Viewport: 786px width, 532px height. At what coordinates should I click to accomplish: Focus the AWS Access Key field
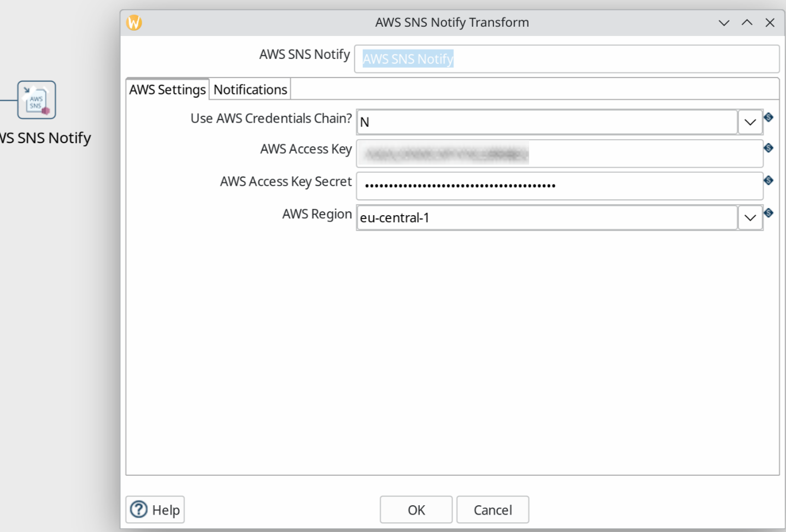point(559,154)
